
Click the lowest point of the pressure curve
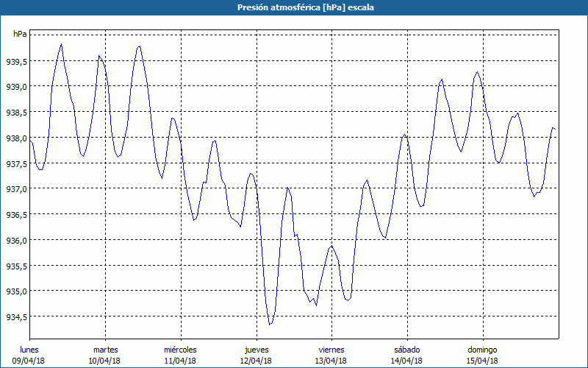coord(270,325)
